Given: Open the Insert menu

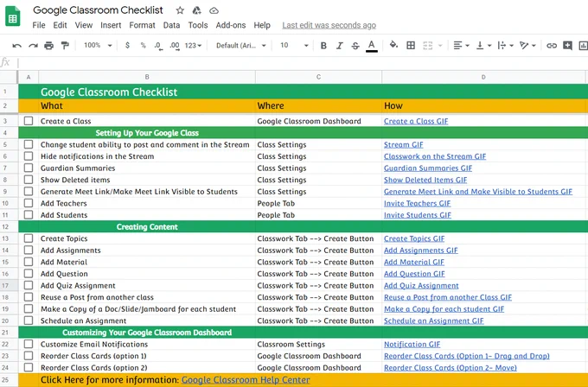Looking at the screenshot, I should (111, 25).
